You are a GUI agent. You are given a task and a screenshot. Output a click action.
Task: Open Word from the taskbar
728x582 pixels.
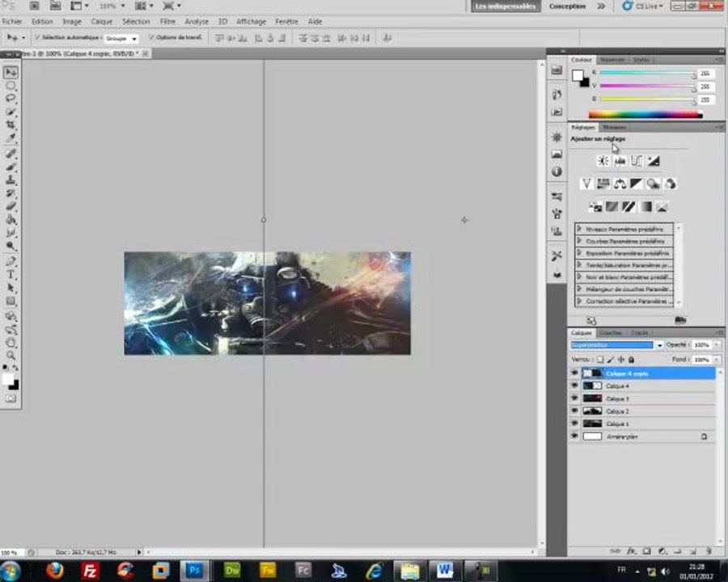(445, 570)
